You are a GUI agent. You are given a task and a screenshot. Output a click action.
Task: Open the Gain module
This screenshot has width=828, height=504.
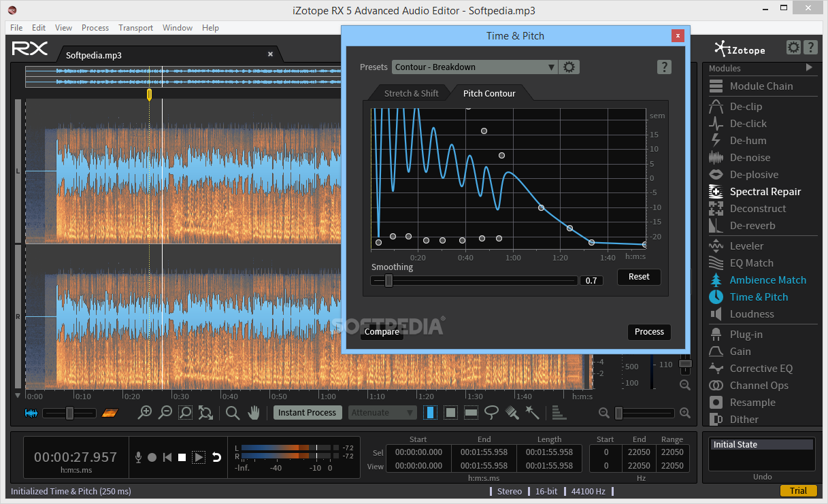coord(740,352)
